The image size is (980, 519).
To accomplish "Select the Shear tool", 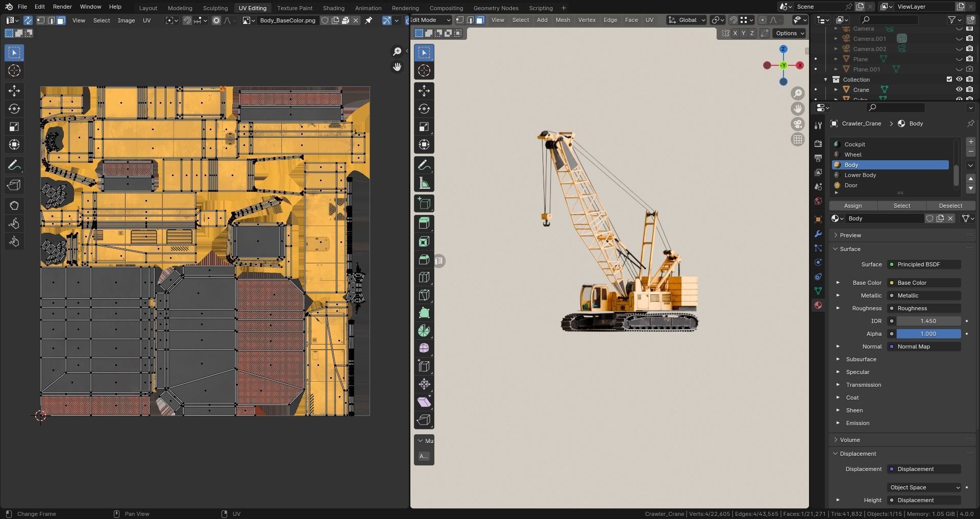I will coord(424,402).
